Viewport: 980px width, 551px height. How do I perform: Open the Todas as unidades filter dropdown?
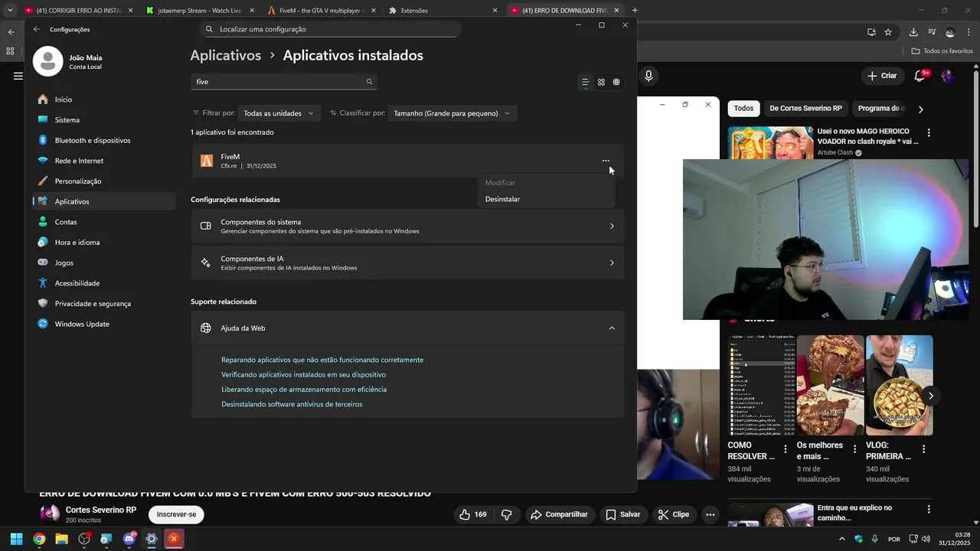(x=279, y=113)
